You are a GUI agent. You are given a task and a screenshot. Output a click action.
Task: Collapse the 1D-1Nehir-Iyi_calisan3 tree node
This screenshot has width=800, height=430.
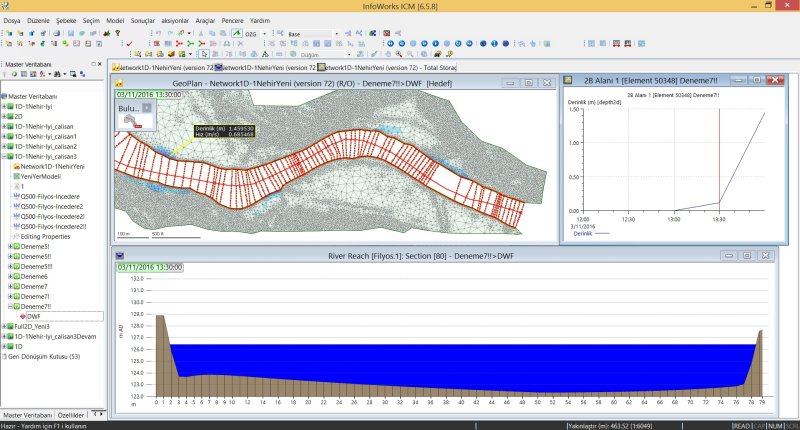[6, 156]
